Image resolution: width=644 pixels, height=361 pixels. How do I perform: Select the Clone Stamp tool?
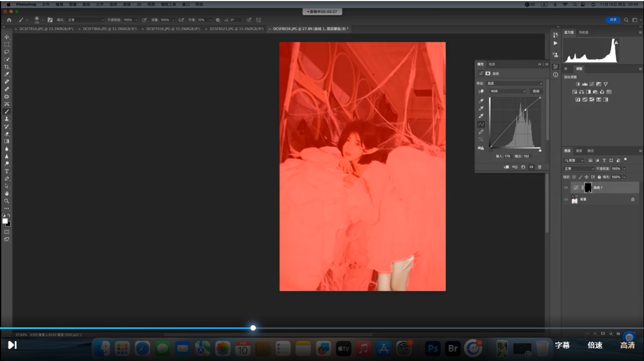[7, 119]
